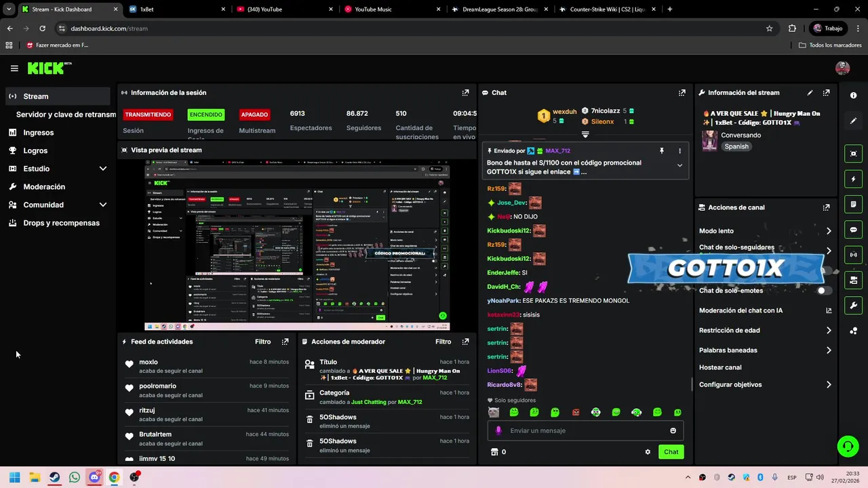This screenshot has height=488, width=868.
Task: Click the note document icon in right sidebar
Action: [x=853, y=204]
